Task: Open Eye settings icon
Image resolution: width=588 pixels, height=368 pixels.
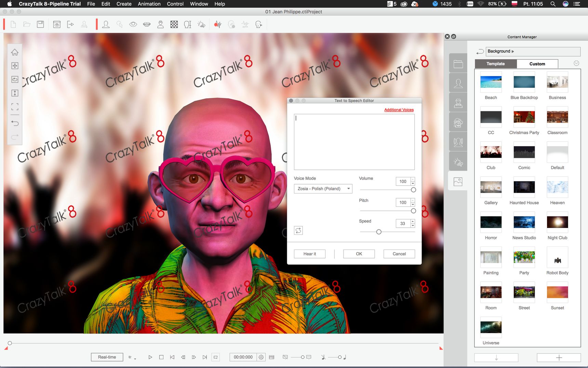Action: [133, 24]
